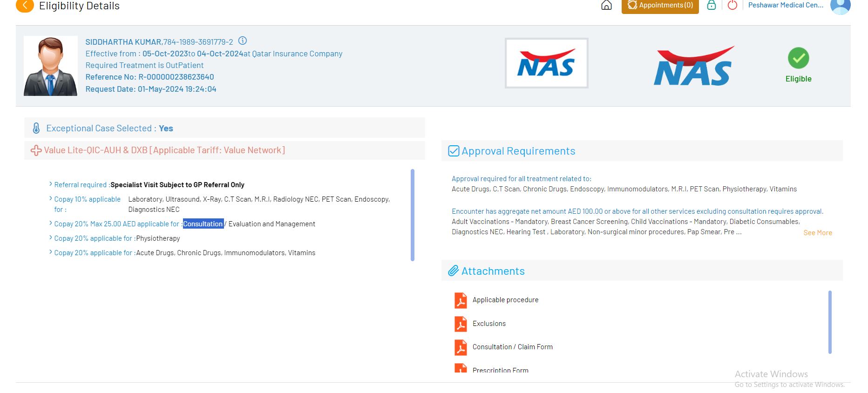The image size is (868, 393).
Task: Click the red power logout icon
Action: click(732, 5)
